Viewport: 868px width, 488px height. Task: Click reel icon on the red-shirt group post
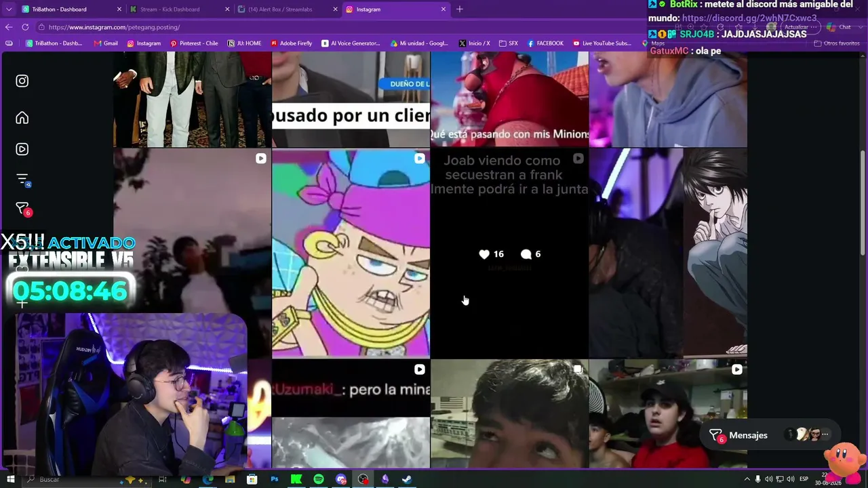736,369
